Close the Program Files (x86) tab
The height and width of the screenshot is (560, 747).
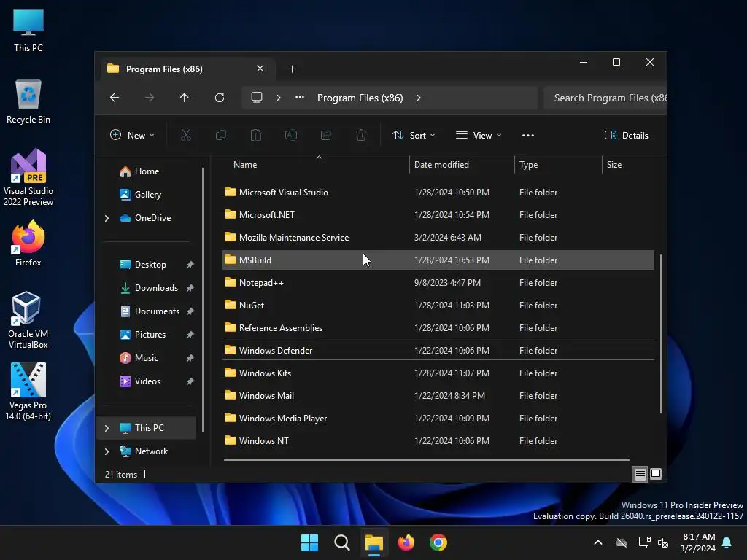pos(260,69)
